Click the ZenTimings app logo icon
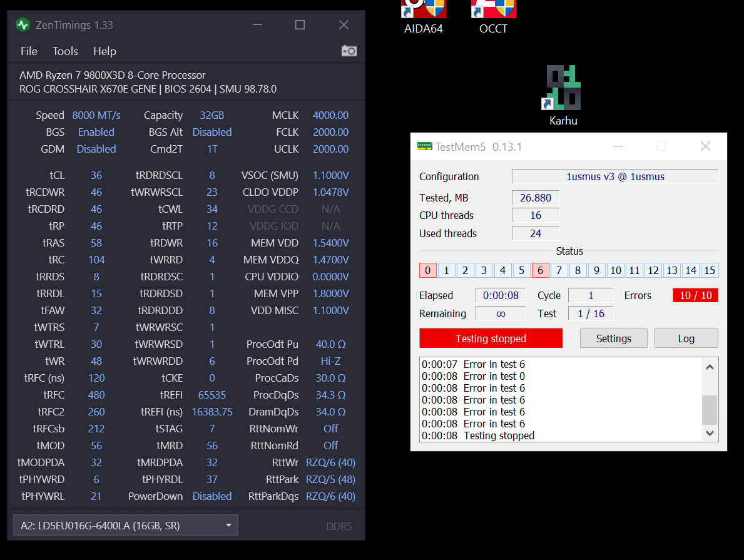Viewport: 744px width, 560px height. coord(23,25)
